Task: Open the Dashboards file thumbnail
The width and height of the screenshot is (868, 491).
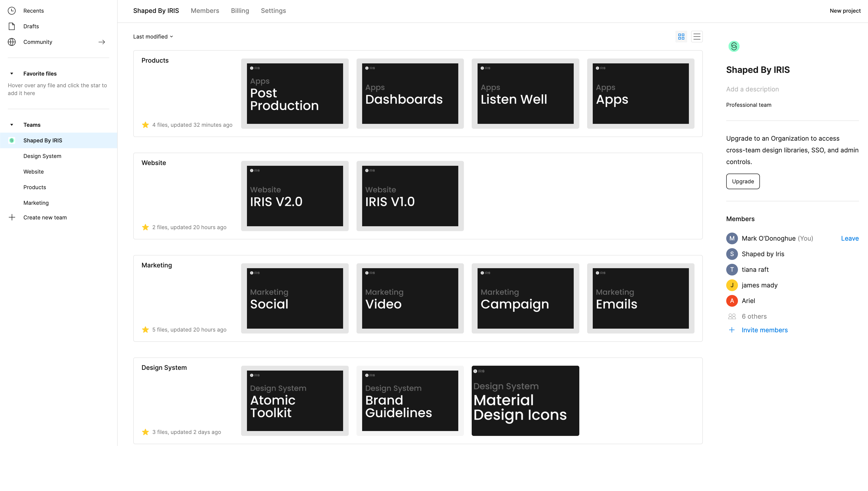Action: [410, 93]
